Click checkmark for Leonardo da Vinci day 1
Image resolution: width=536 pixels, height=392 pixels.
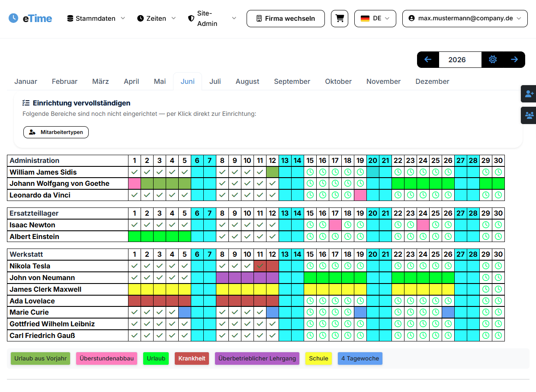(135, 195)
